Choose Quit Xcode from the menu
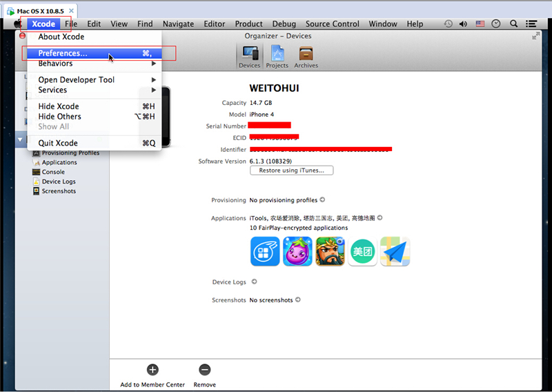 [95, 143]
